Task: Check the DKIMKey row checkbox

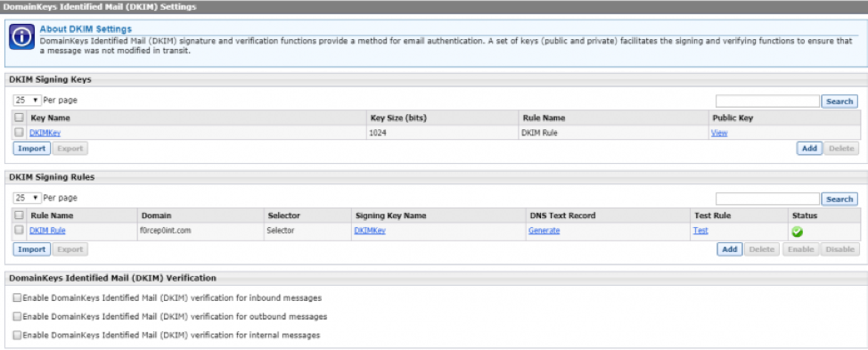Action: pyautogui.click(x=19, y=133)
